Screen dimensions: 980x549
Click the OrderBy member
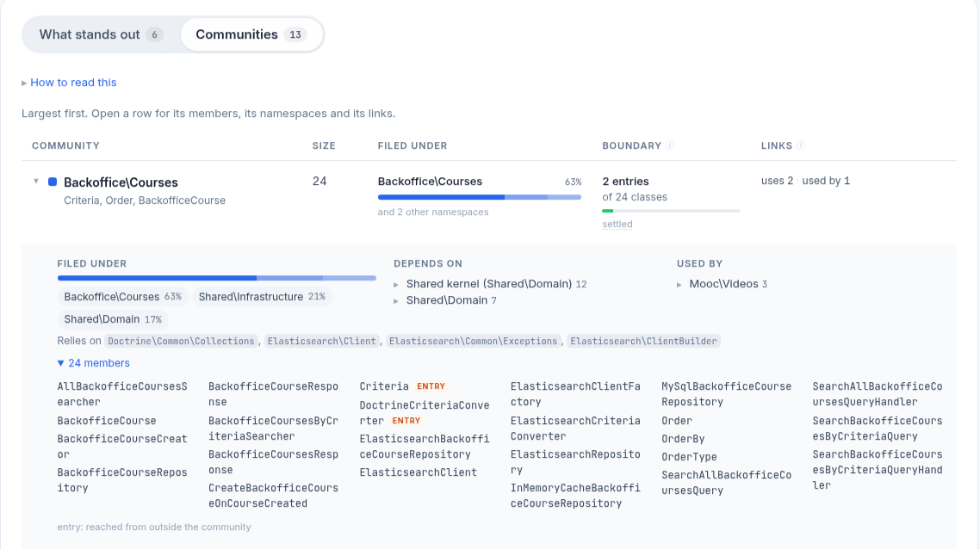click(x=683, y=439)
